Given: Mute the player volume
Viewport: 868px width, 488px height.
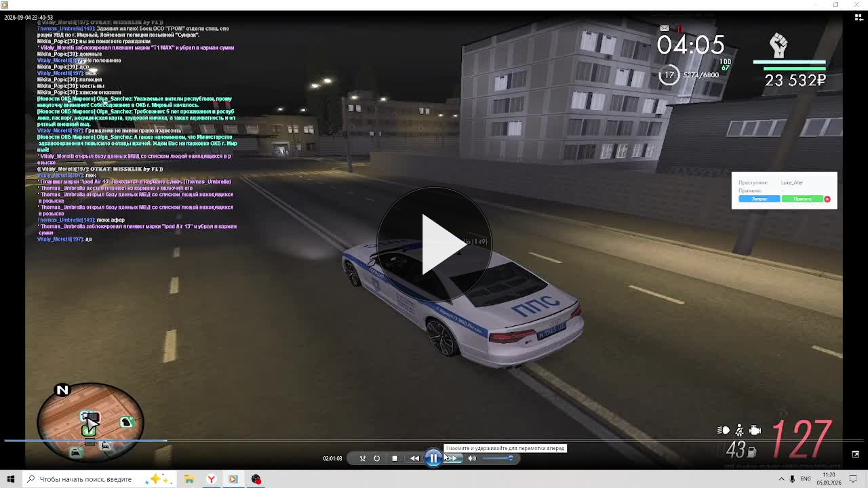Looking at the screenshot, I should point(472,458).
